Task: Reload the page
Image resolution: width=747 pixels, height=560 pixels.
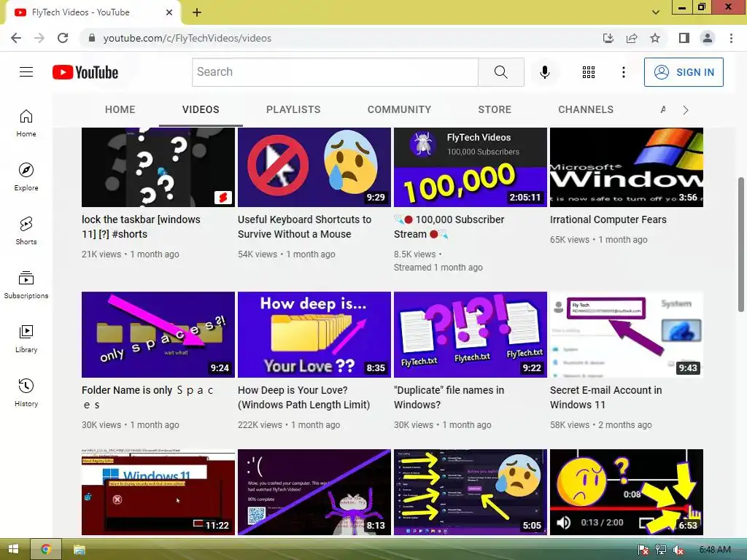Action: [x=63, y=38]
